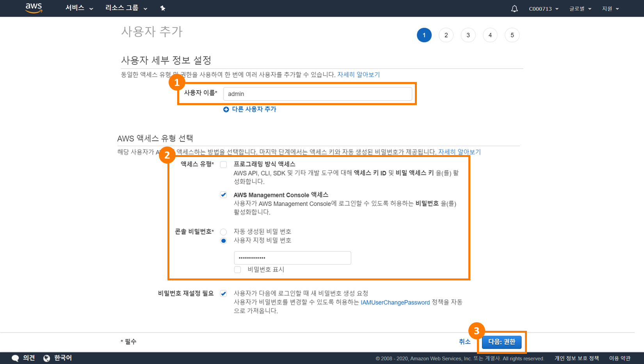
Task: Select custom password radio option
Action: click(223, 241)
